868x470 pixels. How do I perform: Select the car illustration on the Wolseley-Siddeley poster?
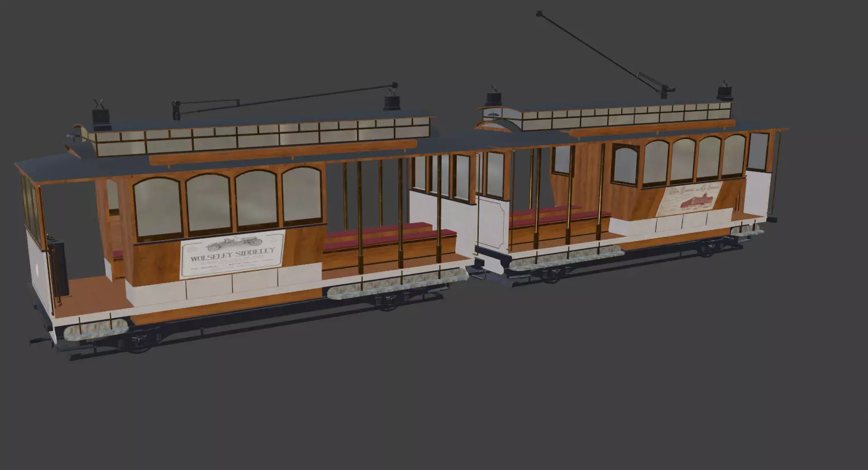pyautogui.click(x=233, y=243)
